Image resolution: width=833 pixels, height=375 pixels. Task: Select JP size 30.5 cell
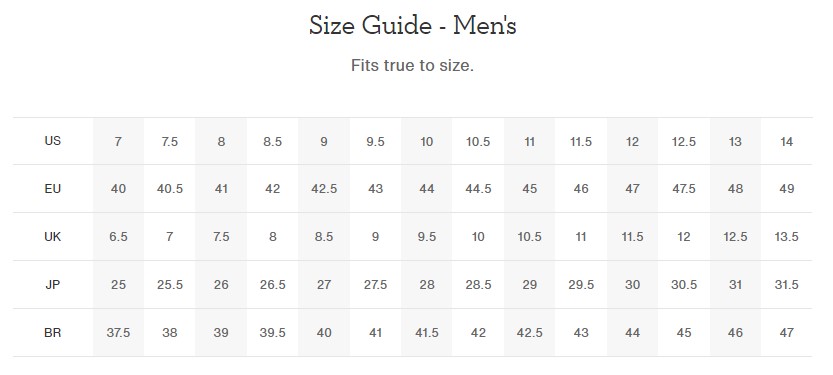point(684,285)
